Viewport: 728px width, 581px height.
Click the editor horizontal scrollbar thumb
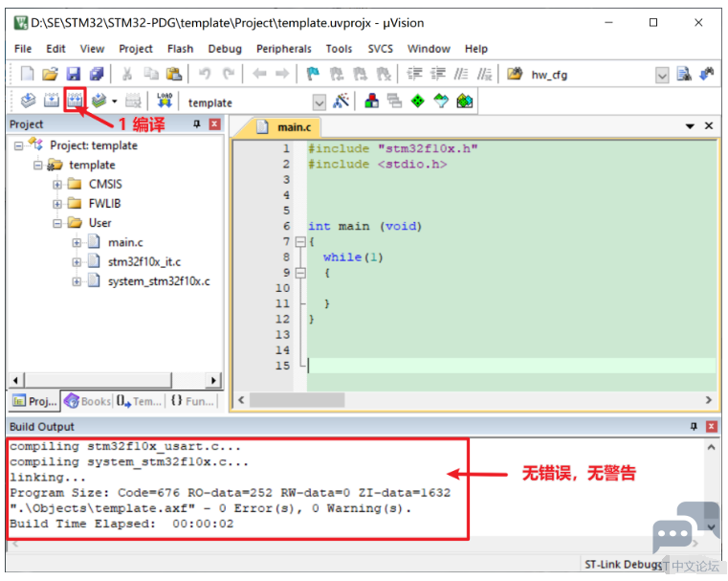coord(298,400)
